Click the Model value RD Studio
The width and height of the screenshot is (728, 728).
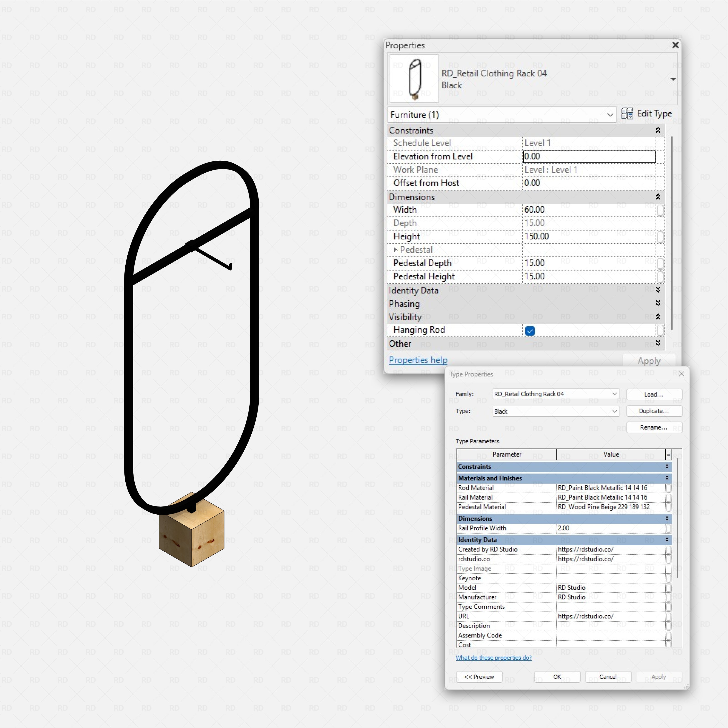tap(611, 587)
